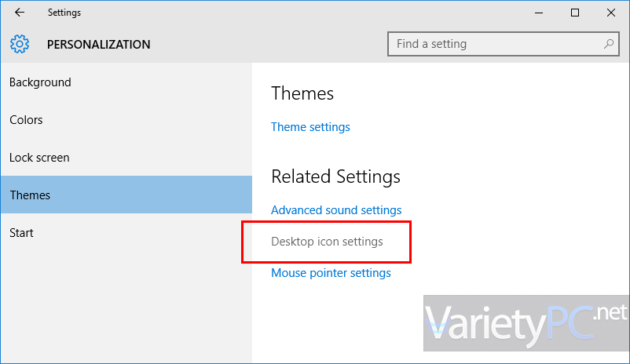Click the 'Settings' window title text

tap(64, 13)
